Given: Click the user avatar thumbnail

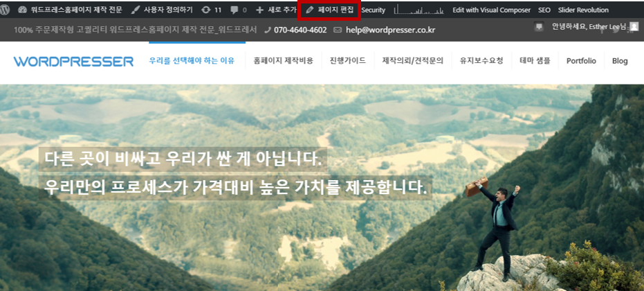Looking at the screenshot, I should (634, 27).
